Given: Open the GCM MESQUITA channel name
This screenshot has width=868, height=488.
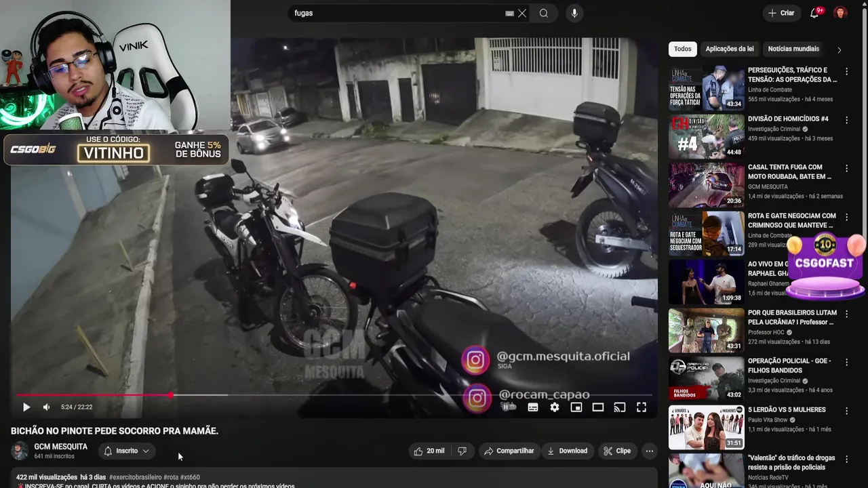Looking at the screenshot, I should [61, 447].
